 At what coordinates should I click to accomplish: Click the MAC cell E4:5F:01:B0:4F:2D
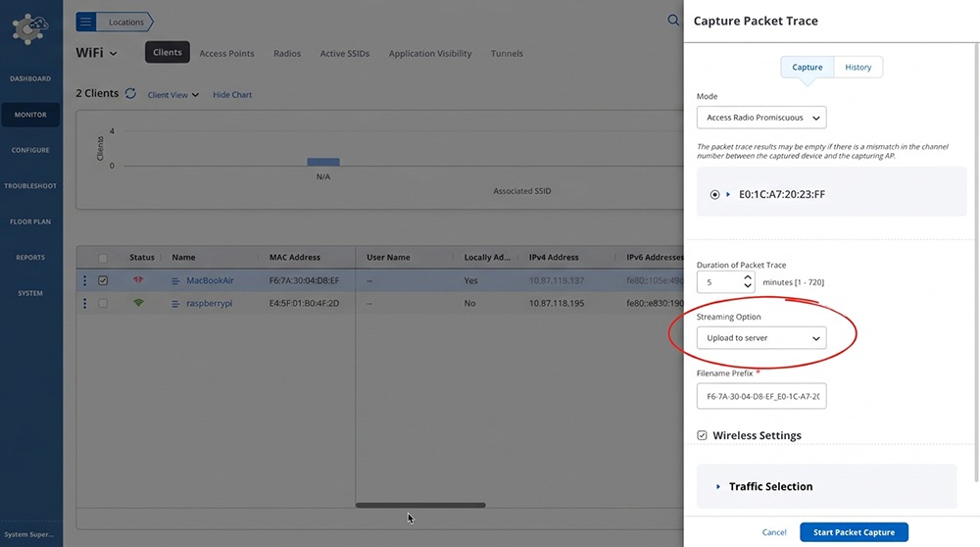pos(305,303)
